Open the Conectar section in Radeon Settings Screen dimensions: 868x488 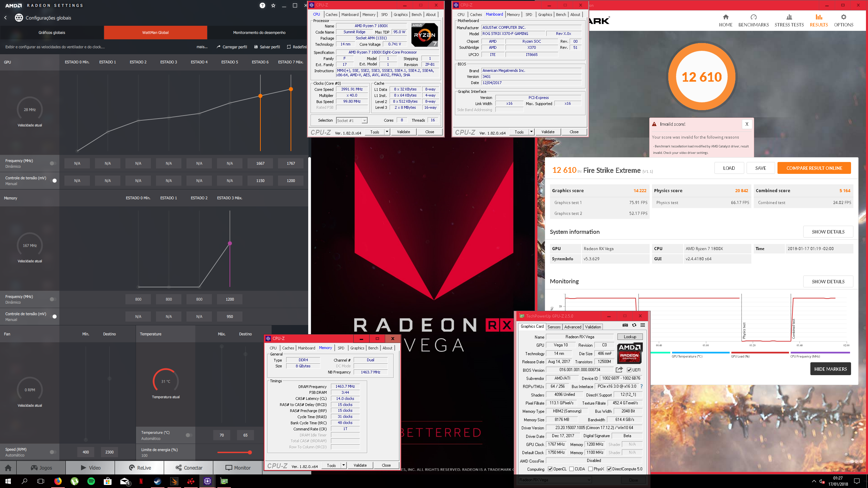point(189,468)
